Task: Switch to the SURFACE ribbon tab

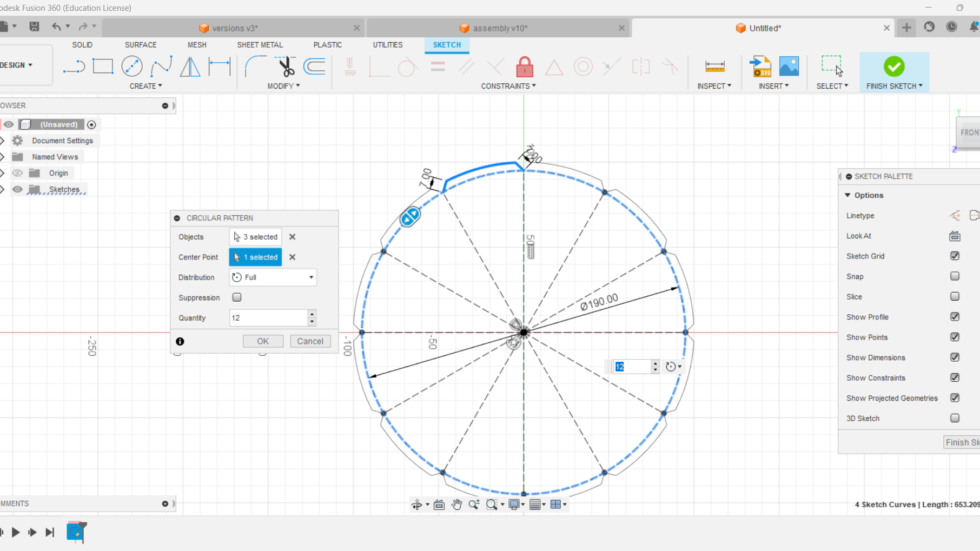Action: click(x=141, y=45)
